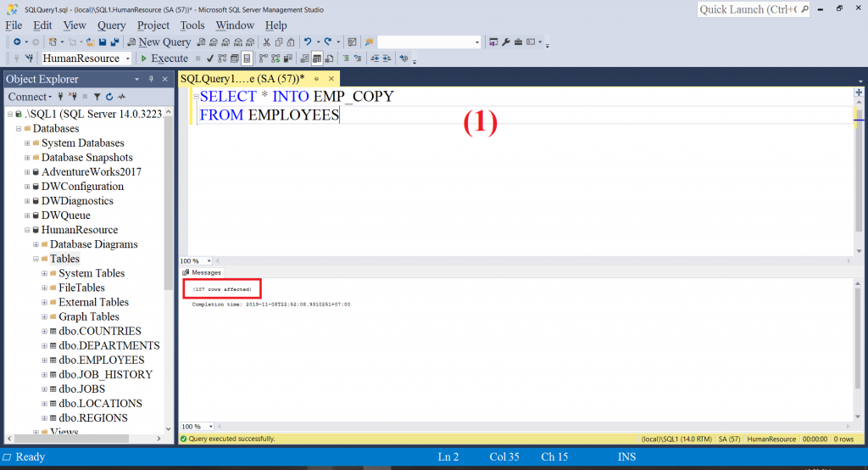Image resolution: width=868 pixels, height=470 pixels.
Task: Click the Properties wrench icon
Action: click(506, 42)
